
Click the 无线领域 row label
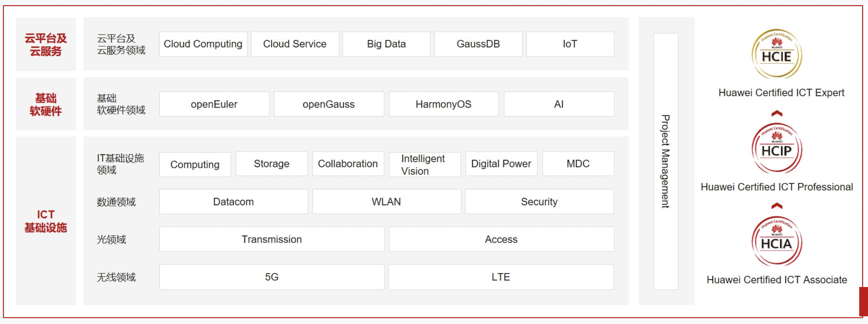[116, 277]
